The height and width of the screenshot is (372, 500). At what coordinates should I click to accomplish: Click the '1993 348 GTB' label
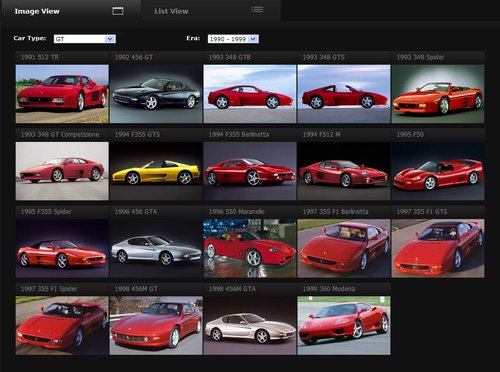tap(229, 57)
